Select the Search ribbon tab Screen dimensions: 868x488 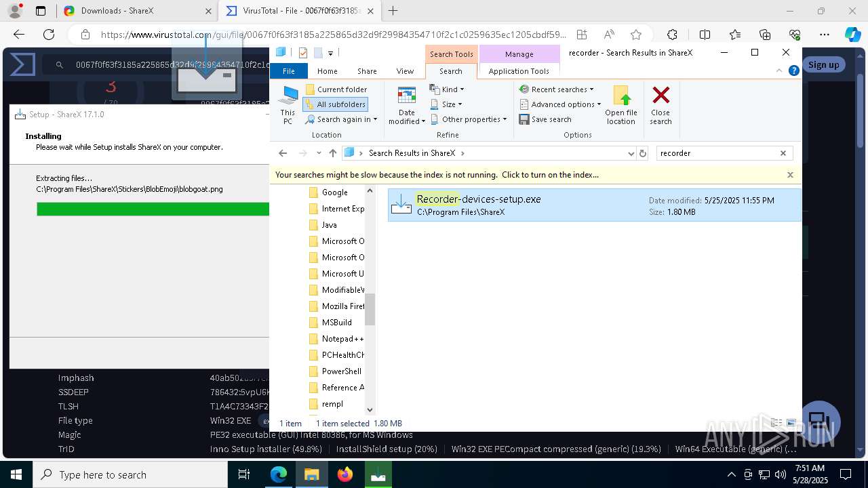click(451, 71)
